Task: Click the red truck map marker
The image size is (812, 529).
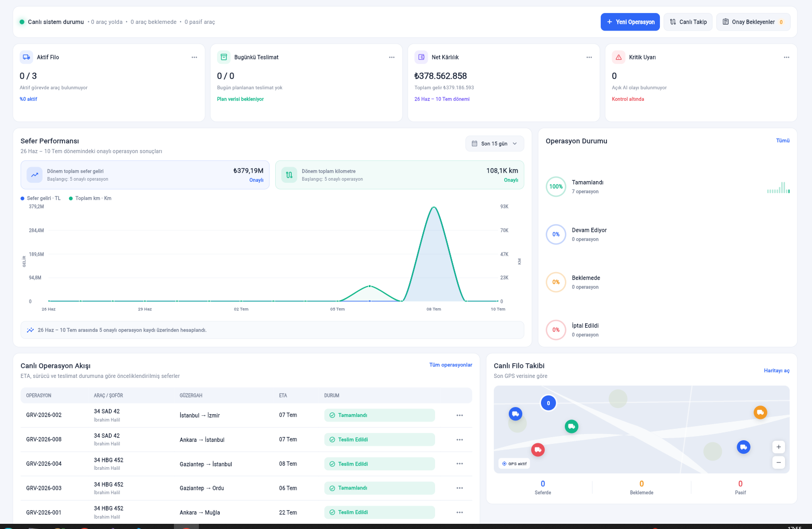Action: pyautogui.click(x=538, y=450)
